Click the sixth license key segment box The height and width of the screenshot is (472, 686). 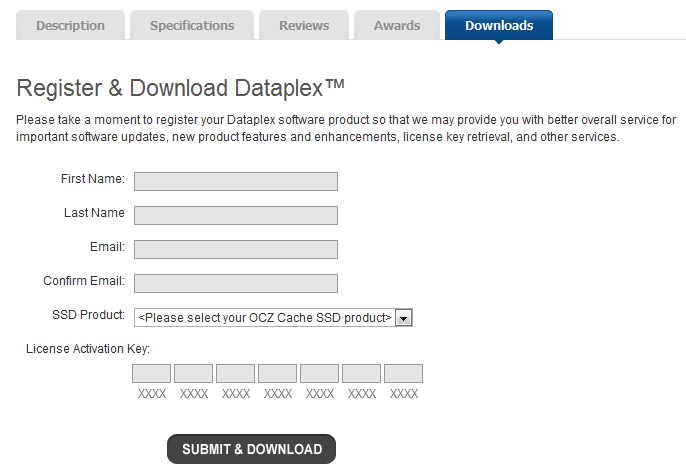pyautogui.click(x=361, y=374)
